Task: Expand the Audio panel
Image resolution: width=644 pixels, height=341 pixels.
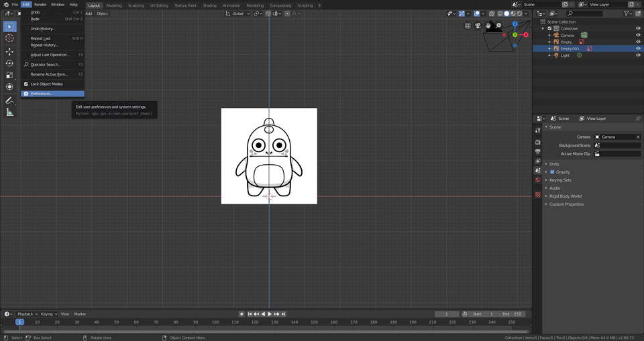Action: (x=555, y=188)
